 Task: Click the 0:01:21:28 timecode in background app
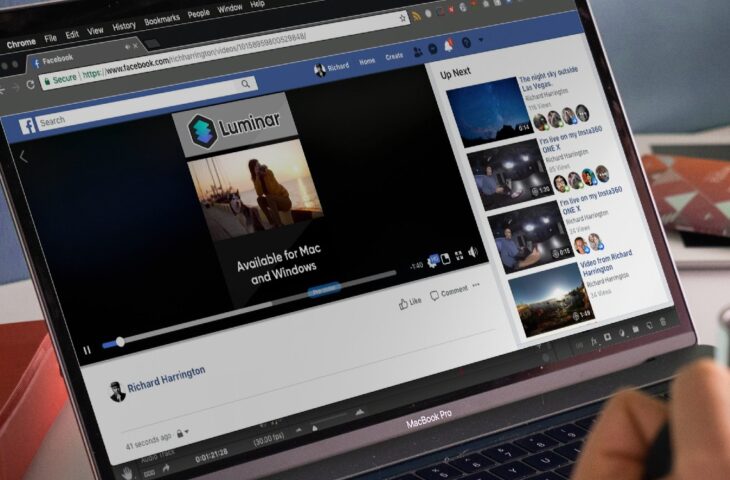pos(211,457)
